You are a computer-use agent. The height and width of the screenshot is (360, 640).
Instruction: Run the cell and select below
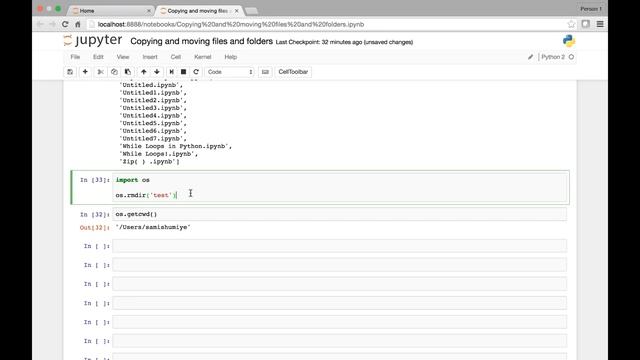pyautogui.click(x=171, y=72)
